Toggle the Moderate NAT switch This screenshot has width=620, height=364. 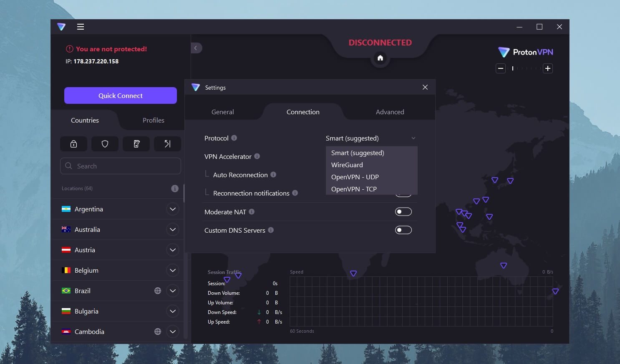tap(403, 212)
